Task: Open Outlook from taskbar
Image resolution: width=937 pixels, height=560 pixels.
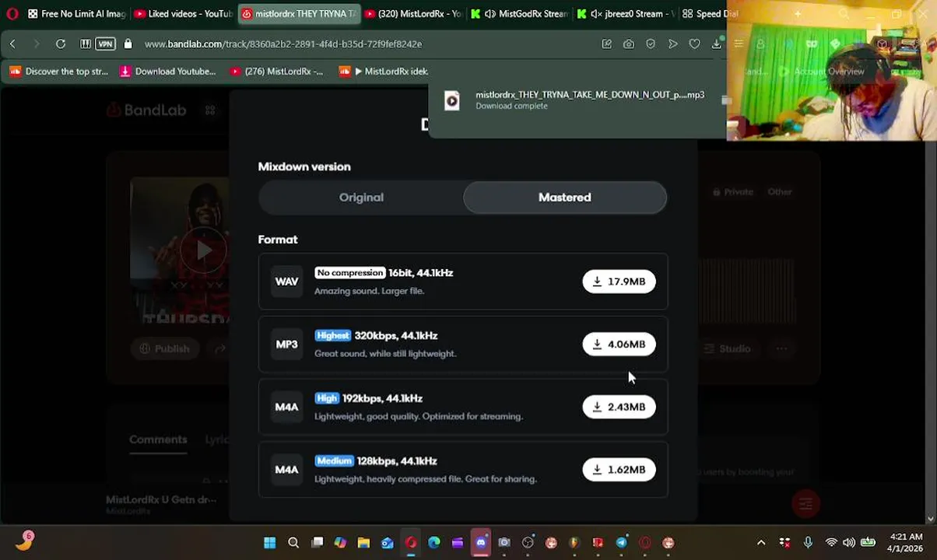Action: (387, 543)
